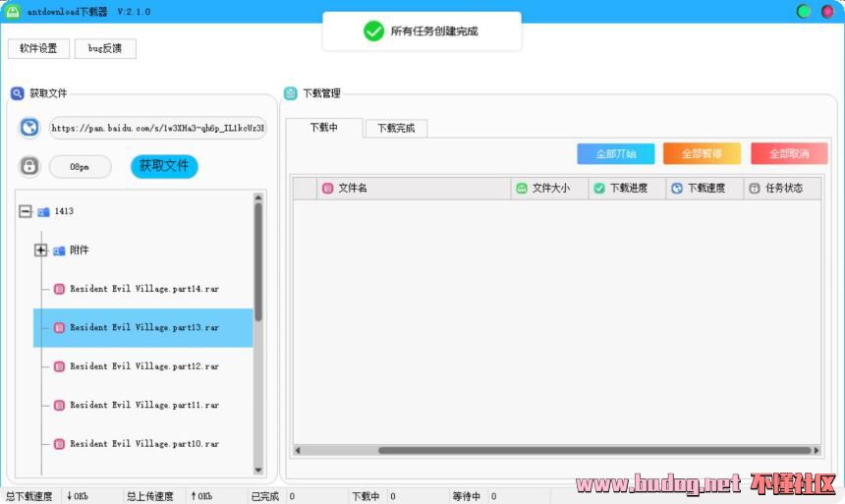Click file icon of part10.rar
The height and width of the screenshot is (504, 845).
tap(59, 444)
